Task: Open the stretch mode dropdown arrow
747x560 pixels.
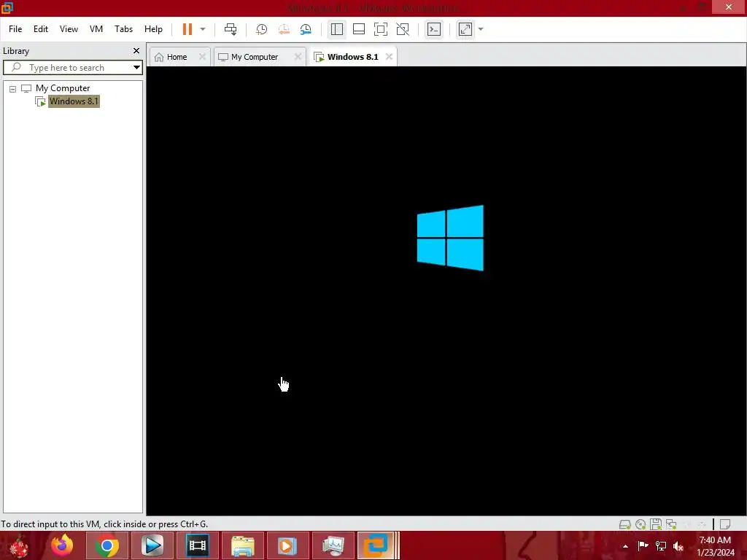Action: click(481, 29)
